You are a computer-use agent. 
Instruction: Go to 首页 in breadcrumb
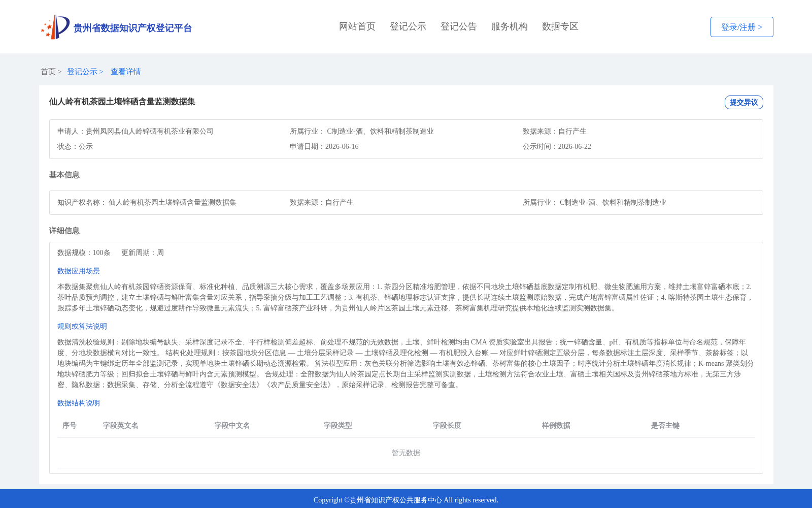(x=48, y=72)
